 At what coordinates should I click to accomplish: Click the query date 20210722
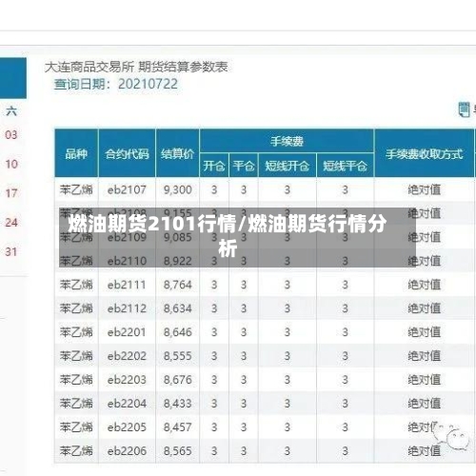(148, 84)
